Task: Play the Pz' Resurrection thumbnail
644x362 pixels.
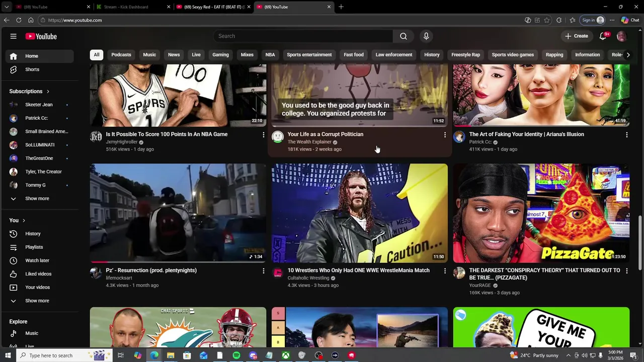Action: tap(178, 213)
